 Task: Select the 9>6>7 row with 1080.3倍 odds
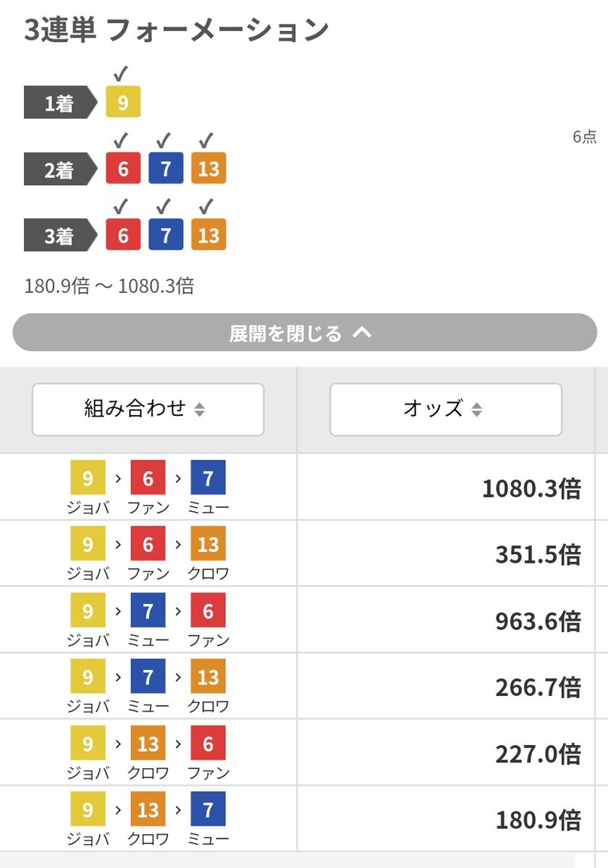[x=304, y=487]
